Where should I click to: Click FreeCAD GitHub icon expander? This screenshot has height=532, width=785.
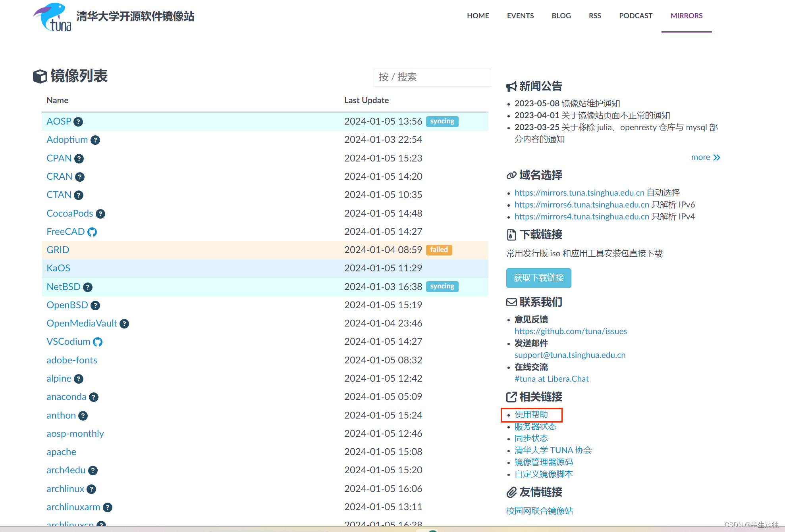pos(93,232)
